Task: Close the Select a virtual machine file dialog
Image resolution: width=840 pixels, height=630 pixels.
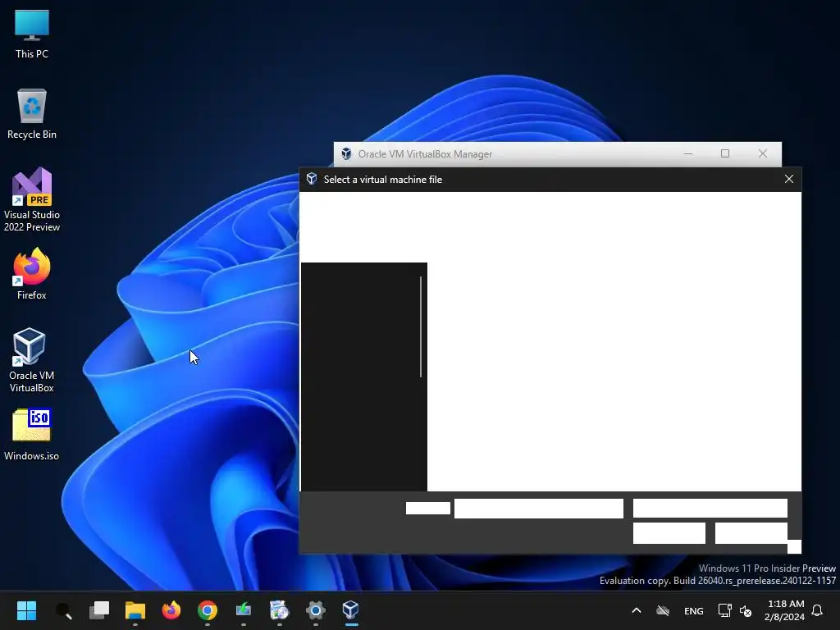Action: pos(789,179)
